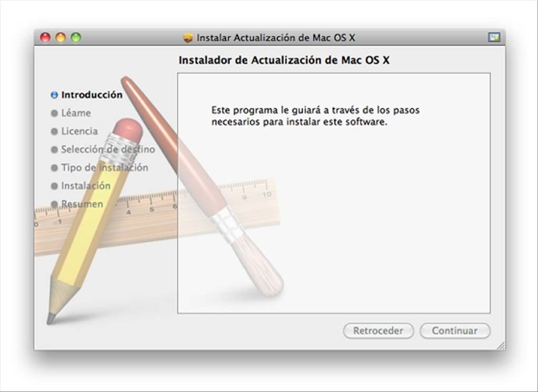Click the 'Este programa le guiará' intro text
Viewport: 538px width, 392px height.
click(316, 116)
